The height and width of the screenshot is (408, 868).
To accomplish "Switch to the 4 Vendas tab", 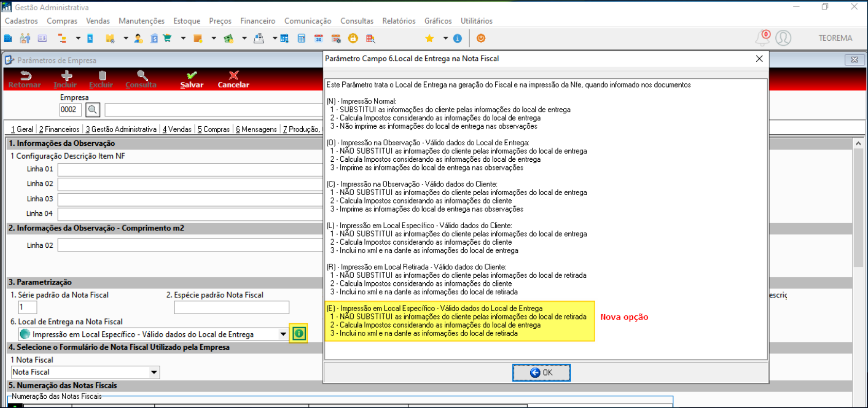I will (x=177, y=129).
